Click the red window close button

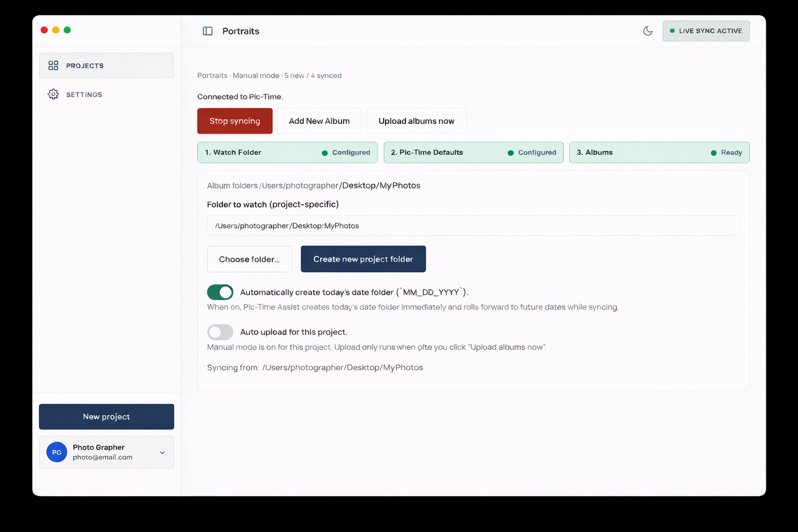point(44,30)
